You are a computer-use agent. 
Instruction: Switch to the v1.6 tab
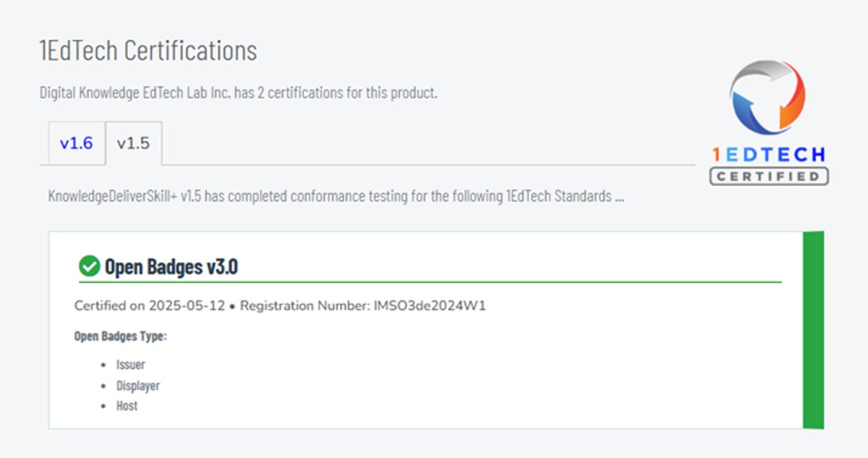[x=76, y=143]
